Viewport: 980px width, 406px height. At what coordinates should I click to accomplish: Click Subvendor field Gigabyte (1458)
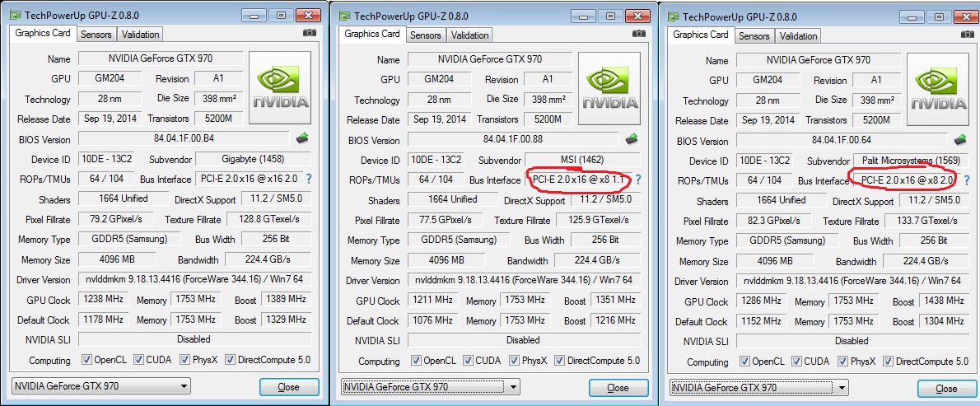tap(253, 159)
